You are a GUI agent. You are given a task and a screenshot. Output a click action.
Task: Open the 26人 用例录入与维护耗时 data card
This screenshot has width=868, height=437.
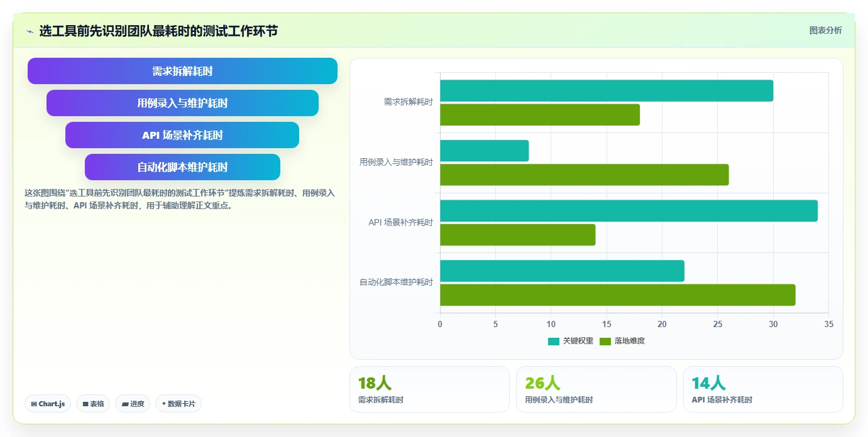(x=596, y=389)
